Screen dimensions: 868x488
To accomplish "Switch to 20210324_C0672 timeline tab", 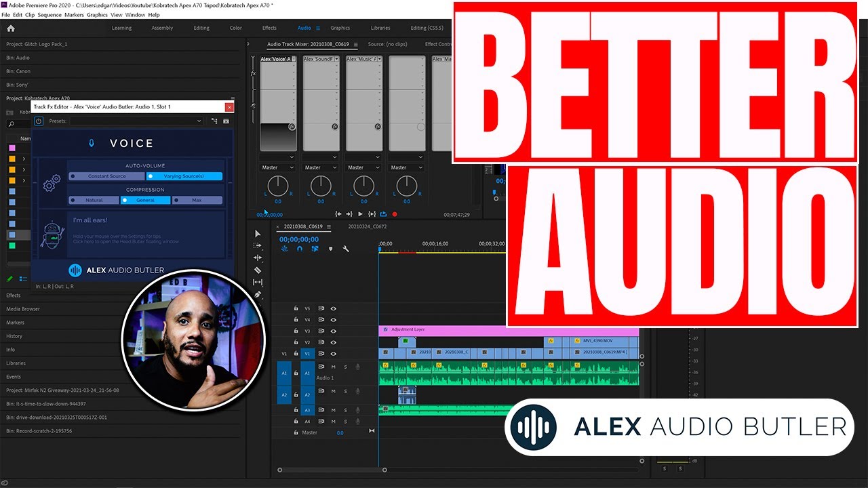I will [368, 226].
